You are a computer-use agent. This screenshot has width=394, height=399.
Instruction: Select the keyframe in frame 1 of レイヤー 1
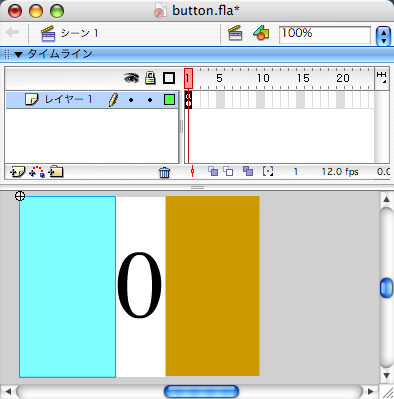188,100
